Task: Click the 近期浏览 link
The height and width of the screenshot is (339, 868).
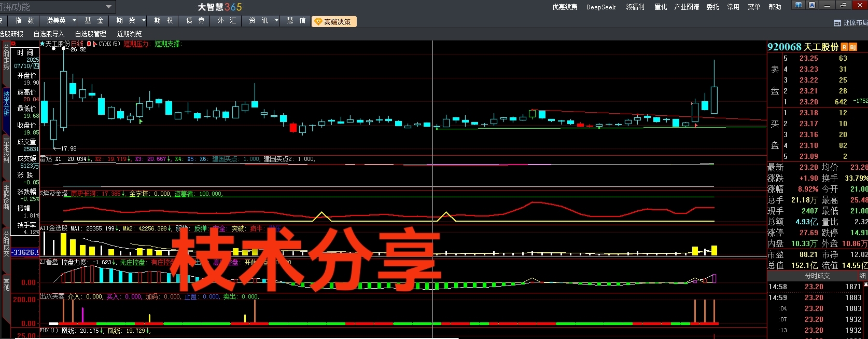Action: [129, 34]
